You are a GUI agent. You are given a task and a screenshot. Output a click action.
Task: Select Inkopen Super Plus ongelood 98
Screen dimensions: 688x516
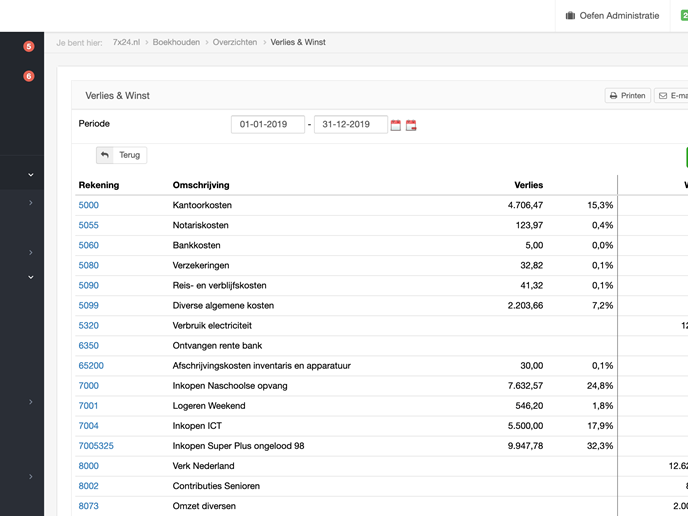[238, 446]
